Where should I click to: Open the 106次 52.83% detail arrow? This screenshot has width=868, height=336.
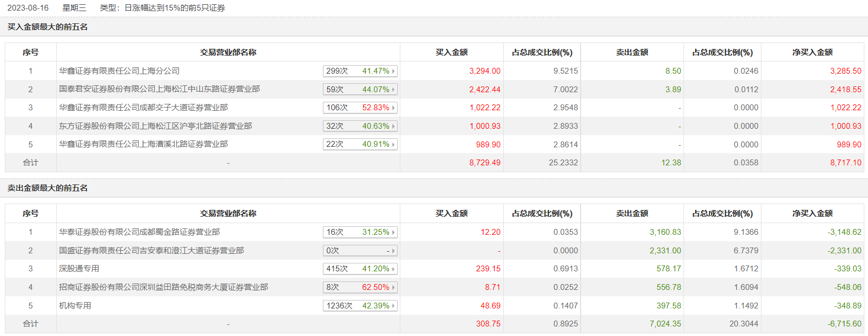pos(393,108)
